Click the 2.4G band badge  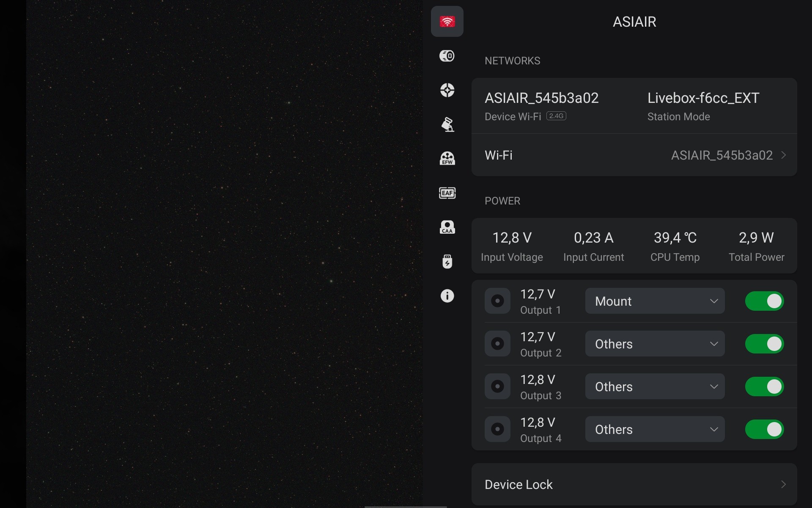point(556,116)
